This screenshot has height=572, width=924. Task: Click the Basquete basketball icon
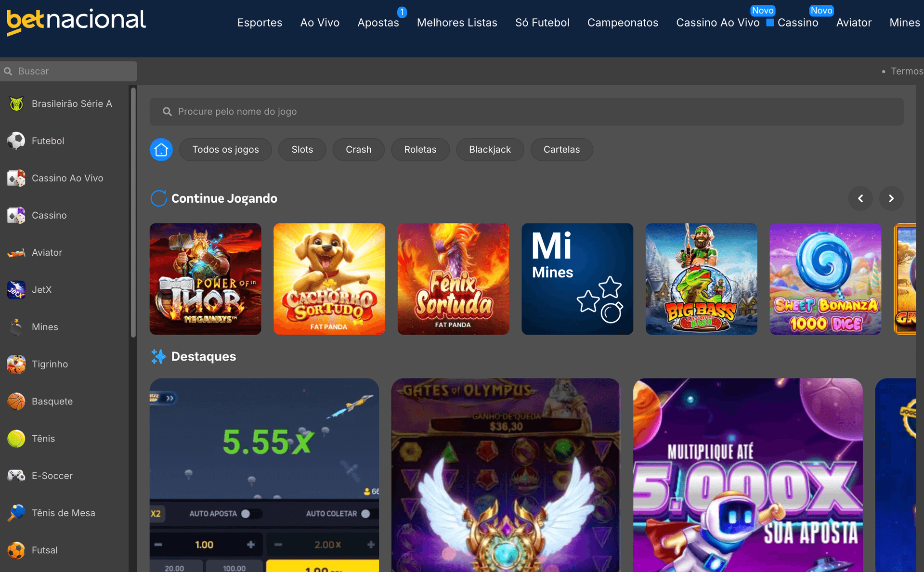(x=16, y=401)
